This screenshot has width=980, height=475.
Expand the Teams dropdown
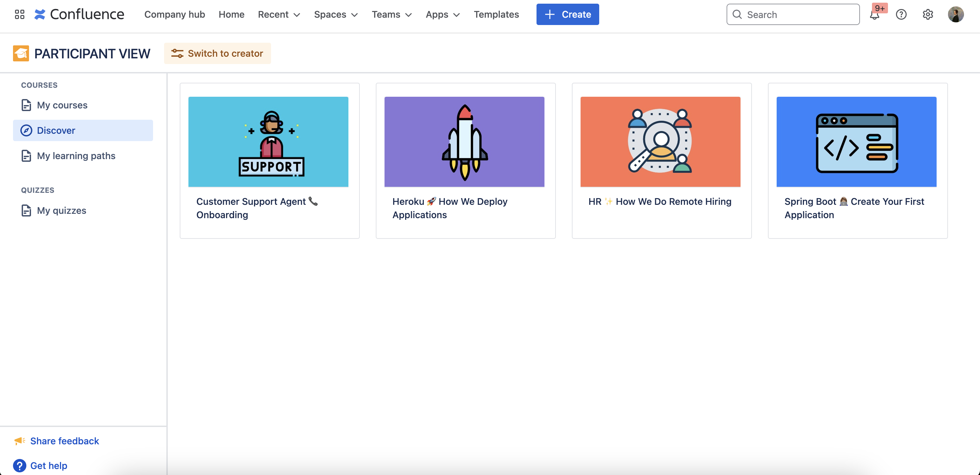pyautogui.click(x=391, y=14)
